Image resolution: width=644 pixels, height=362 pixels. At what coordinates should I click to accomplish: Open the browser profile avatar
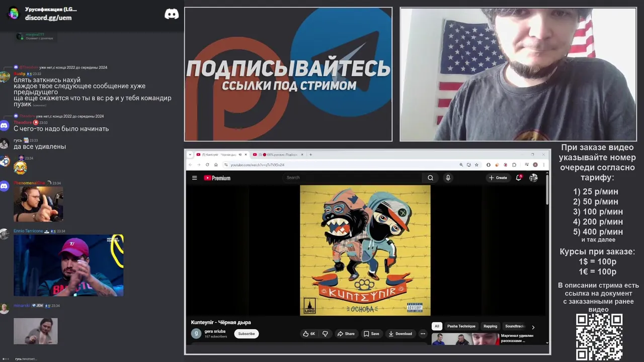(x=535, y=164)
